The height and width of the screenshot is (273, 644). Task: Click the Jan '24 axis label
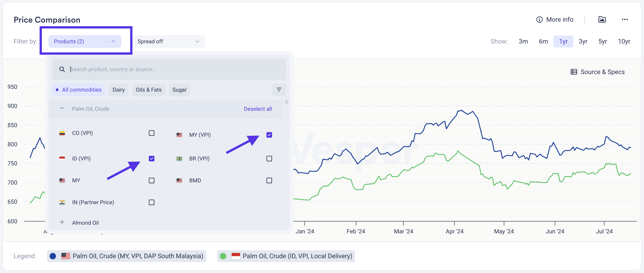304,231
